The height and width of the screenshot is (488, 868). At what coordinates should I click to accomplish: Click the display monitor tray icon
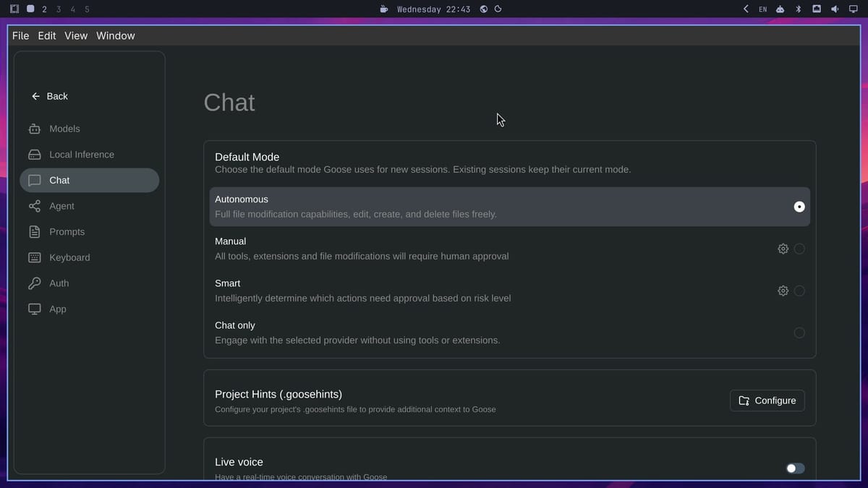tap(853, 9)
